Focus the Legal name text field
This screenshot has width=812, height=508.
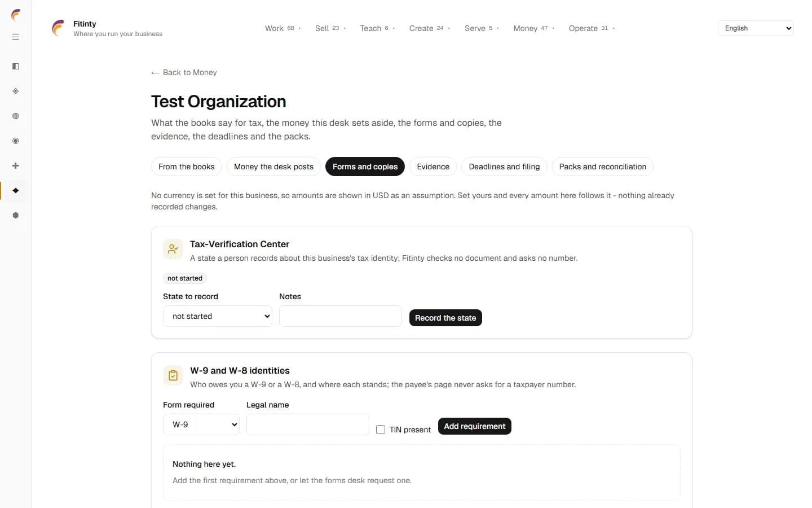[x=308, y=424]
